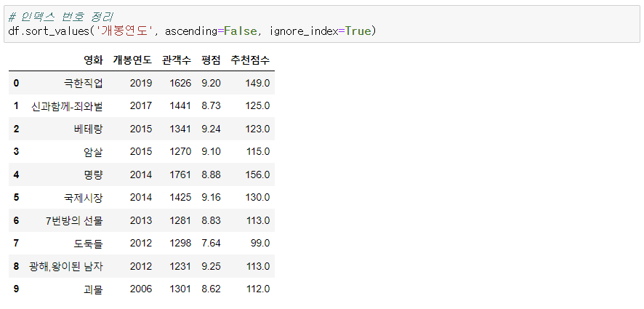
Task: Click the rating value 8.73
Action: tap(211, 106)
